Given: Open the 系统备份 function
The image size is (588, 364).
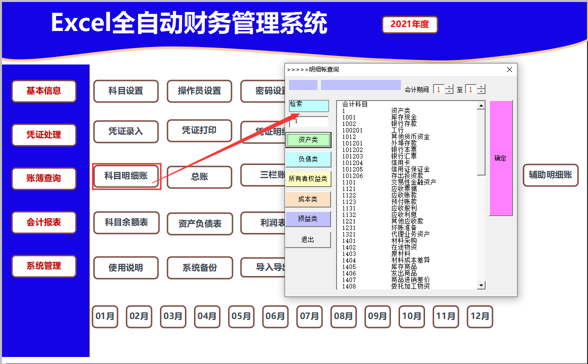Looking at the screenshot, I should (x=199, y=268).
